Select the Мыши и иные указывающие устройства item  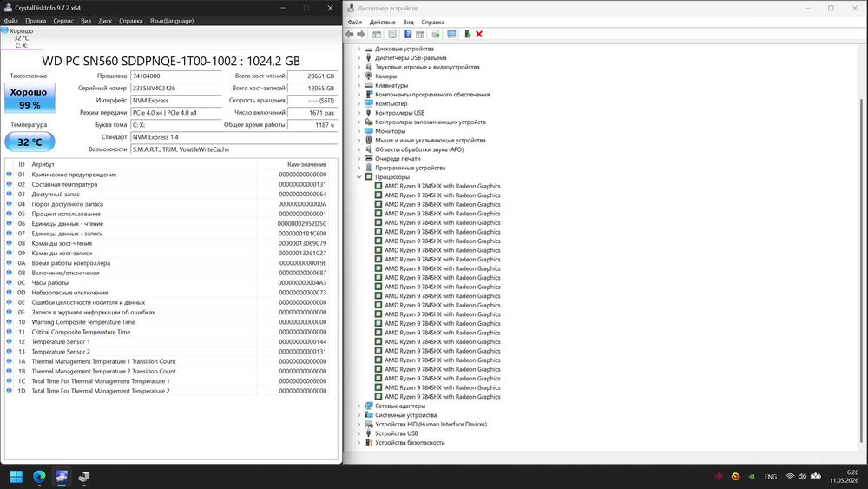431,140
